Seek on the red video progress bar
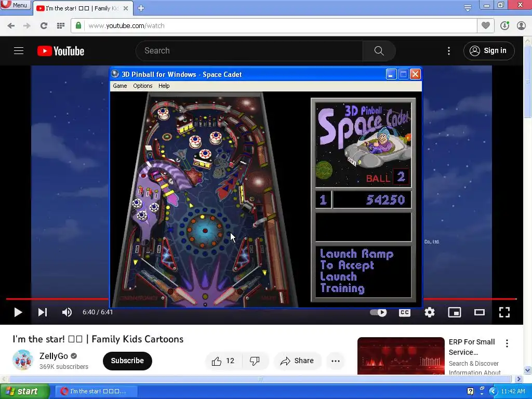This screenshot has width=532, height=399. (261, 299)
